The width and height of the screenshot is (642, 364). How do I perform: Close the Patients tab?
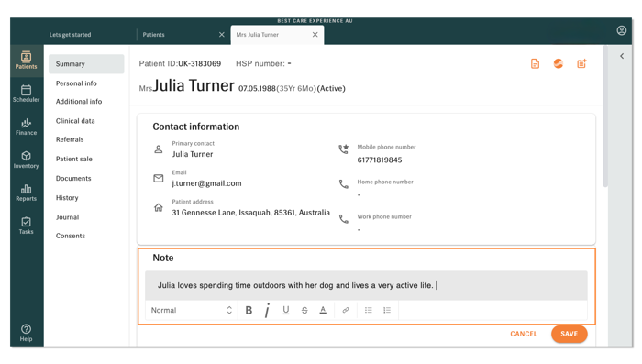pos(222,35)
